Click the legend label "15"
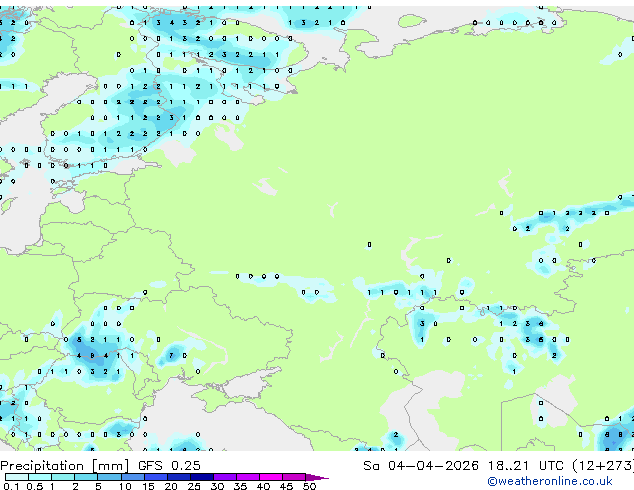 click(x=148, y=486)
